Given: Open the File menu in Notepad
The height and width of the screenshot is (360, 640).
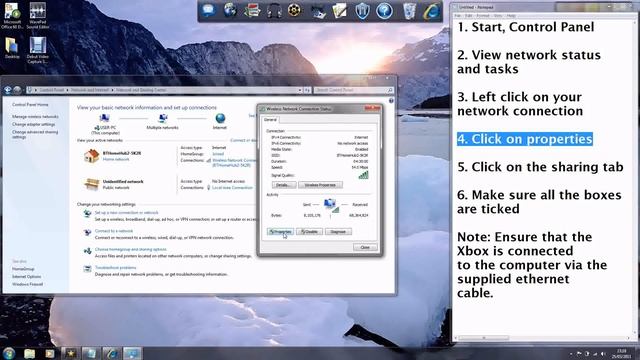Looking at the screenshot, I should point(458,16).
